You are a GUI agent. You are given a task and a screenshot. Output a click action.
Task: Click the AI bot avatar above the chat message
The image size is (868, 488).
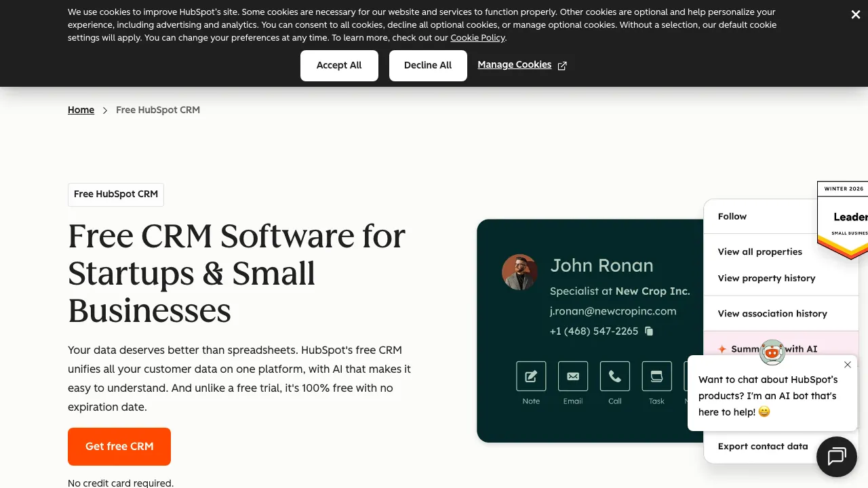click(x=772, y=352)
